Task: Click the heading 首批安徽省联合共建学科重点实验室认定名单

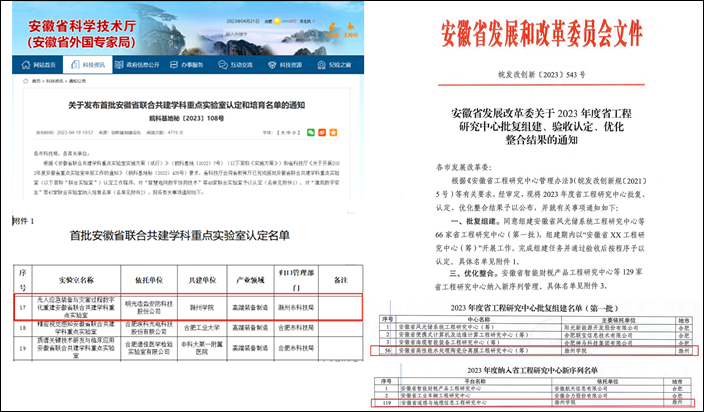Action: click(180, 236)
